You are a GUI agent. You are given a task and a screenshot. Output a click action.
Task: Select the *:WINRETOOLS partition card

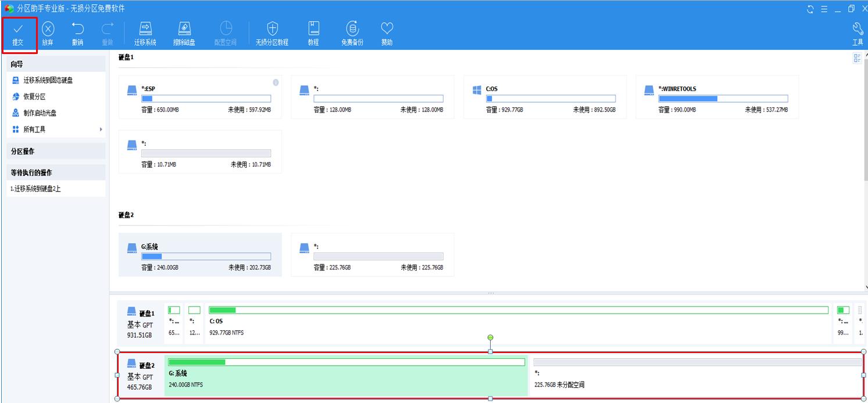coord(717,97)
